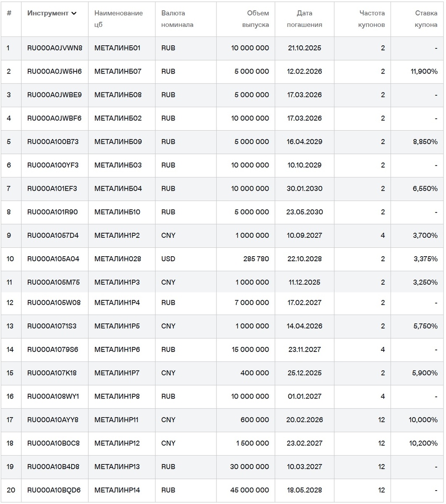Select instrument code RU000A0JWBE9
Image resolution: width=446 pixels, height=504 pixels.
click(54, 95)
